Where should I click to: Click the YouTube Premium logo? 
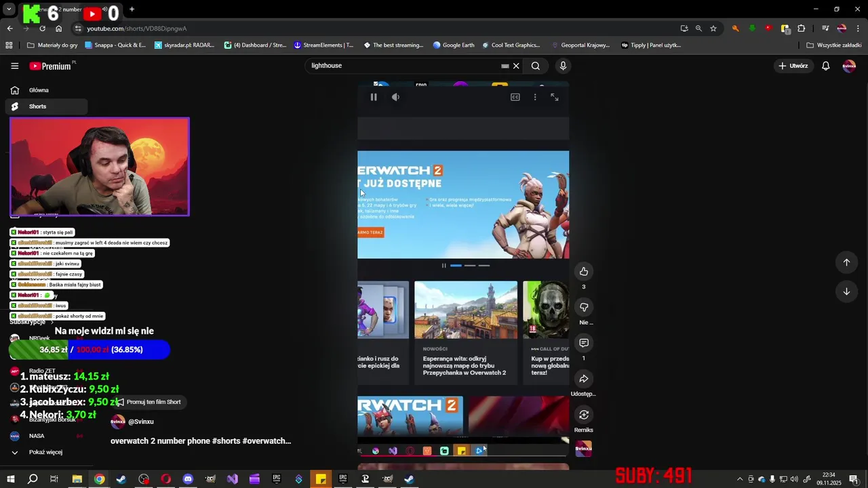50,66
